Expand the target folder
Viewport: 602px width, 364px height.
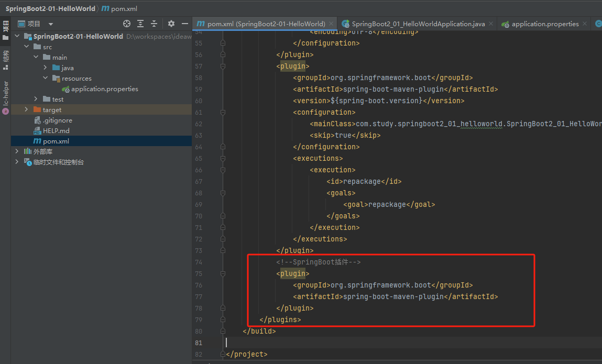(x=26, y=110)
